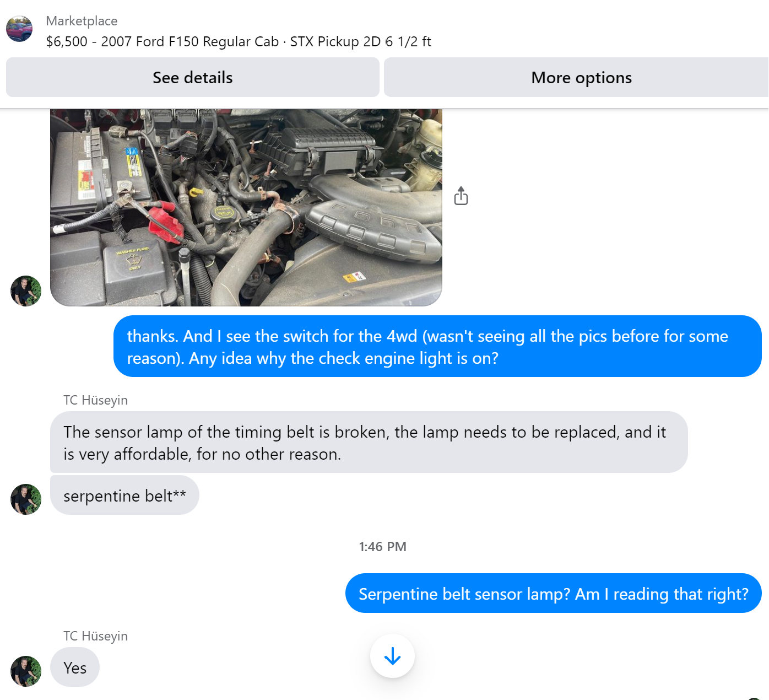
Task: Select the 'check engine light' question bubble
Action: (x=437, y=346)
